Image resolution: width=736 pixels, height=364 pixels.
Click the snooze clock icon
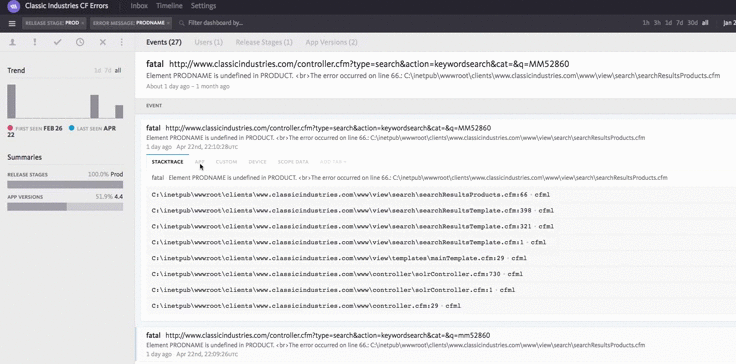(80, 42)
